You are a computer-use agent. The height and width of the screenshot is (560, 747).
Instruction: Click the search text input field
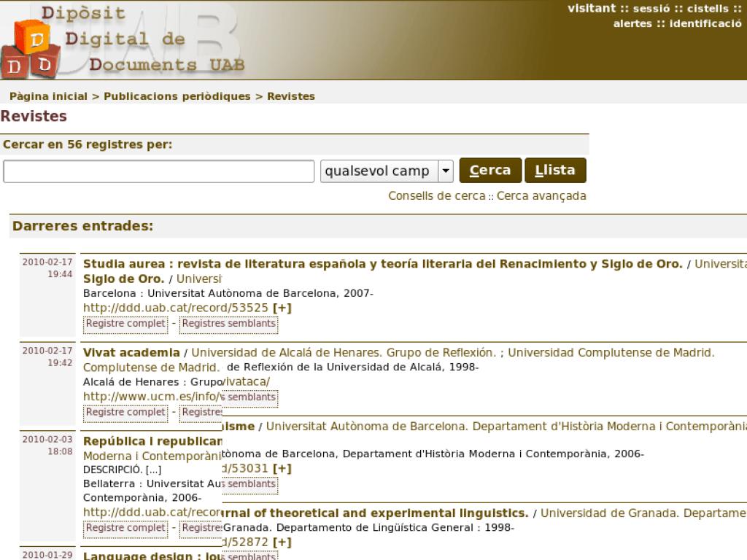[x=159, y=171]
